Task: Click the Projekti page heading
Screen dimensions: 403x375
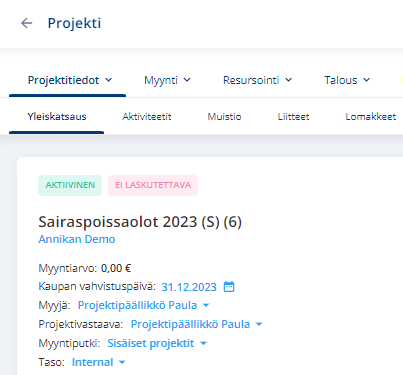Action: (x=74, y=23)
